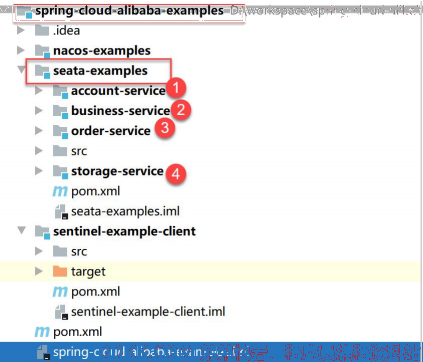
Task: Expand the order-service module arrow
Action: (x=39, y=131)
